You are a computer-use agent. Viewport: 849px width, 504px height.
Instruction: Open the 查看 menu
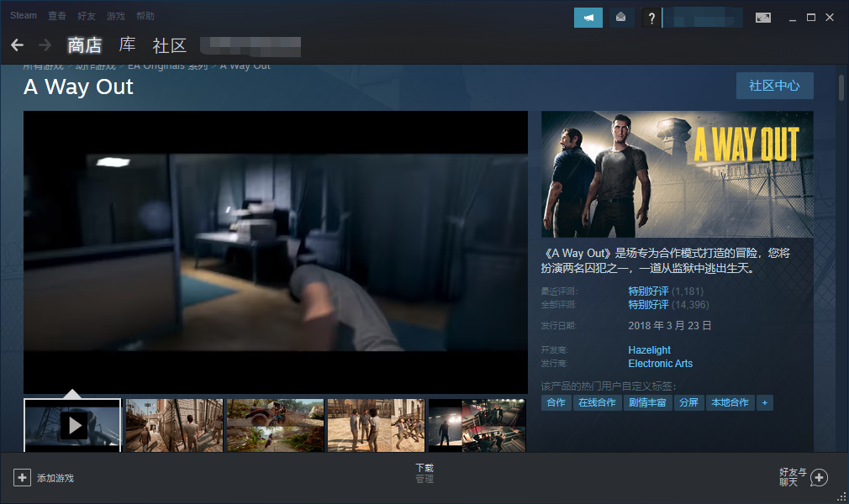[x=57, y=16]
